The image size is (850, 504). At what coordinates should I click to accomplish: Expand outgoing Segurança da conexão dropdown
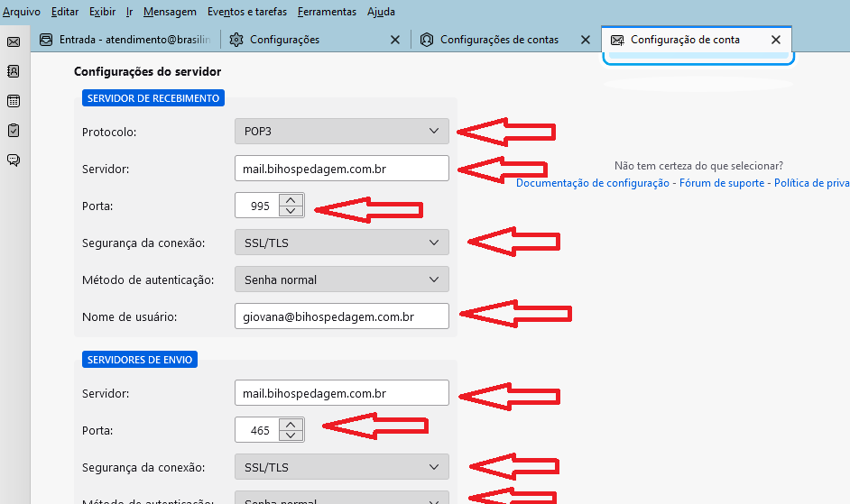[x=341, y=467]
